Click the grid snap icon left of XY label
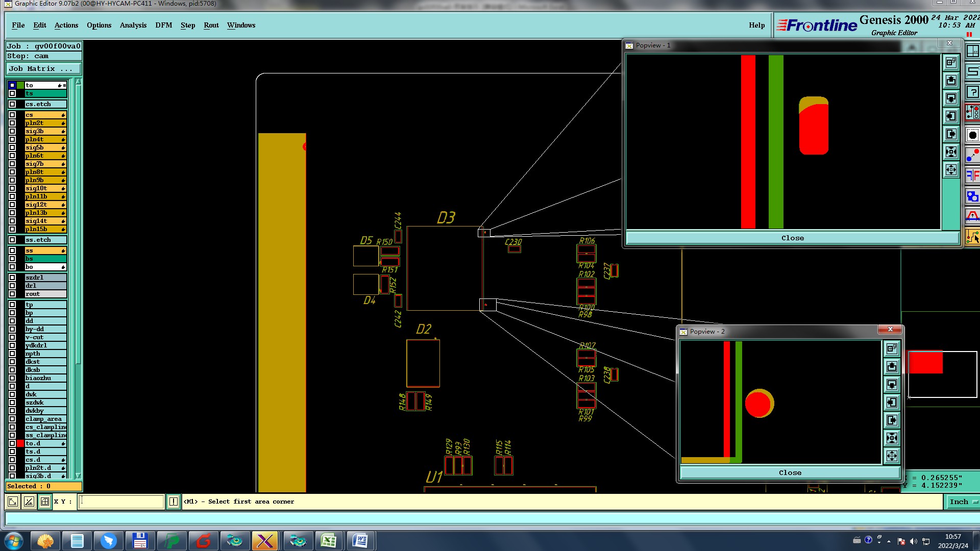980x551 pixels. coord(45,502)
